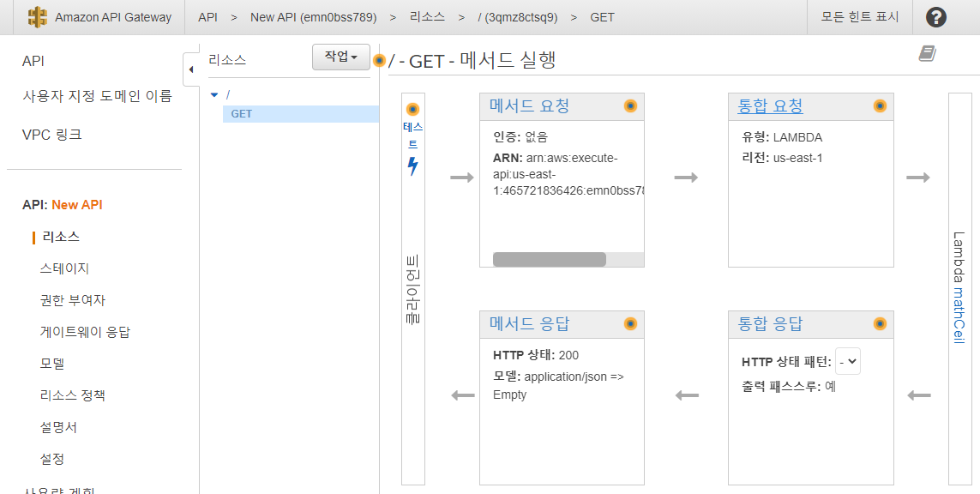Collapse the root / resource tree arrow

(x=214, y=95)
